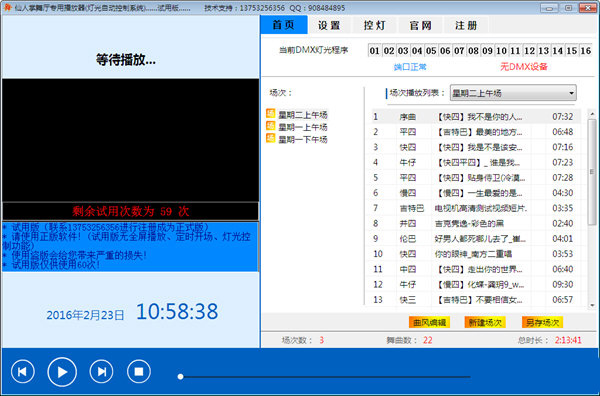Open the 官网 tab
Viewport: 600px width, 396px height.
pyautogui.click(x=421, y=26)
